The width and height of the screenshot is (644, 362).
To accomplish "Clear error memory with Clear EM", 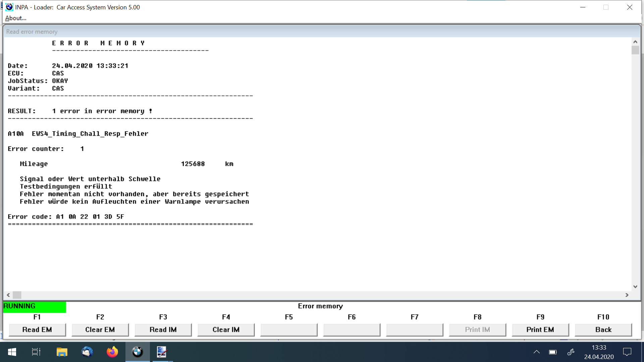I will (x=100, y=329).
